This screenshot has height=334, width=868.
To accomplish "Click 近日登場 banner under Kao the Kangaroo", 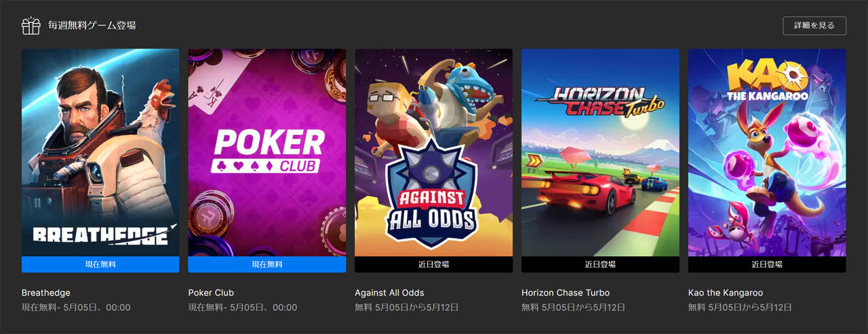I will pyautogui.click(x=767, y=264).
